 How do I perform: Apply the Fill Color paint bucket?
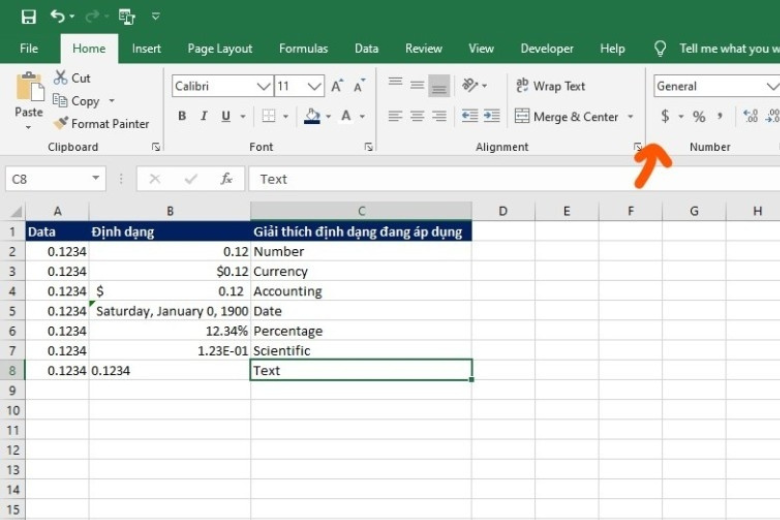click(x=312, y=116)
